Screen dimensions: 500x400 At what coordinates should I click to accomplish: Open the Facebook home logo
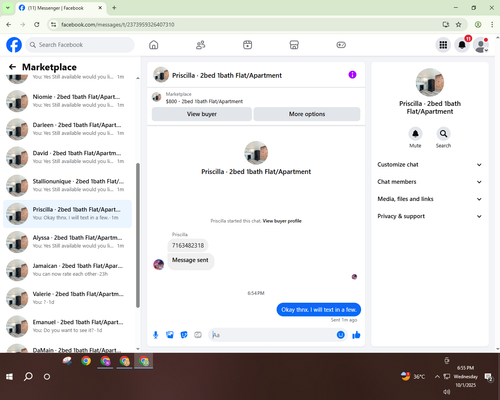pyautogui.click(x=14, y=45)
